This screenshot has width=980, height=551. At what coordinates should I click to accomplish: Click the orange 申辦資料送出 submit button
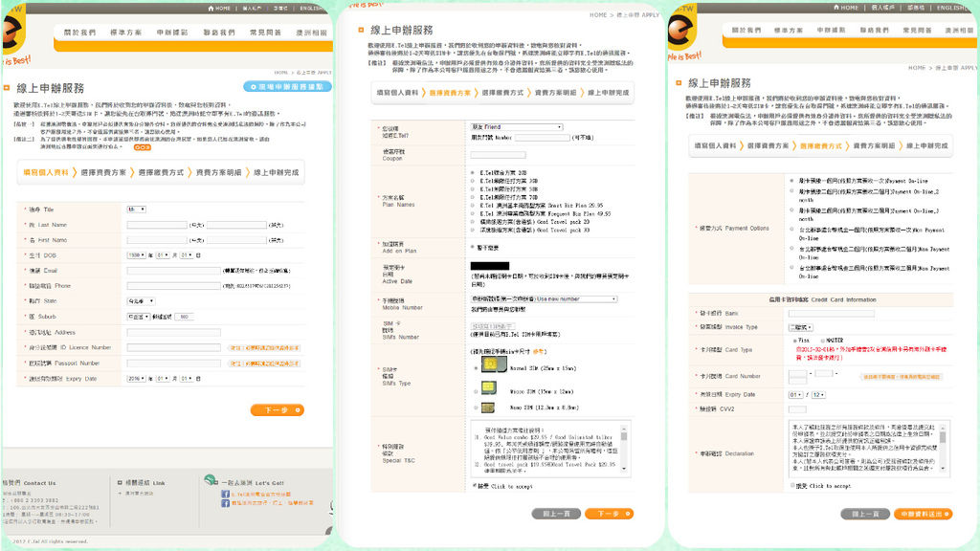[x=924, y=514]
